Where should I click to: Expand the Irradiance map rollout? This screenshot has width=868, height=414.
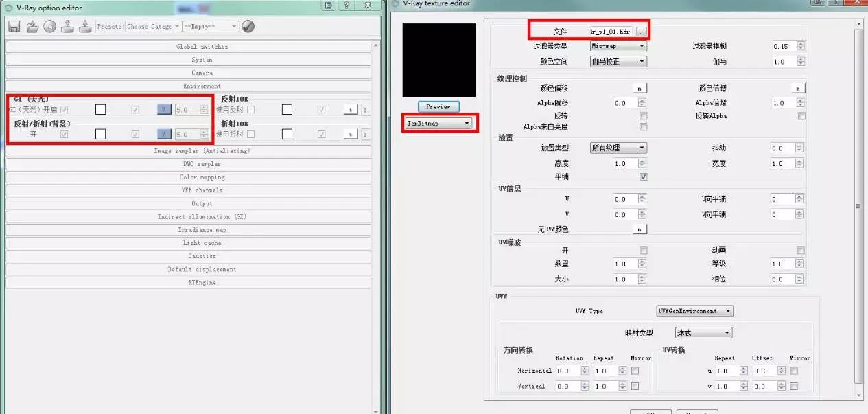(x=188, y=230)
